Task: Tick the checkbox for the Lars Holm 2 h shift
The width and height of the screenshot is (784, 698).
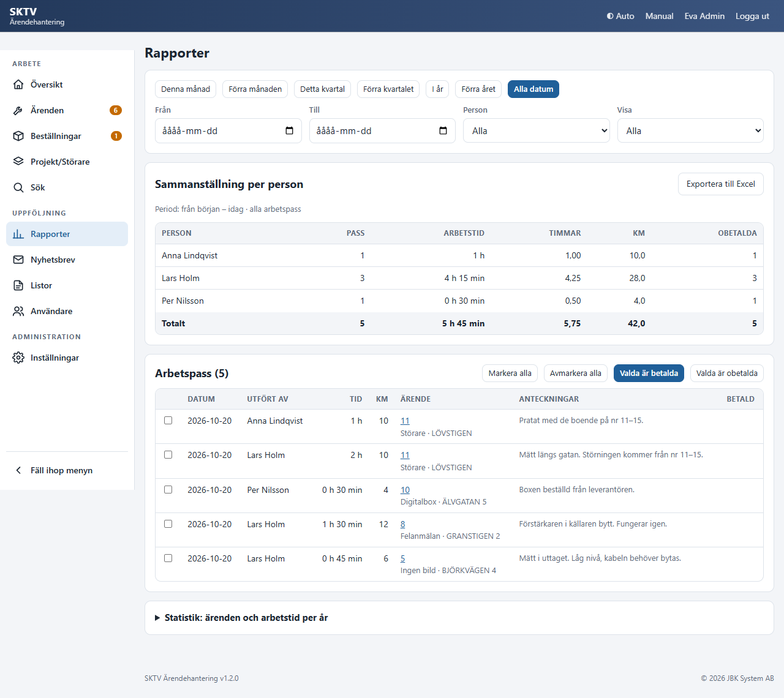Action: [x=168, y=455]
